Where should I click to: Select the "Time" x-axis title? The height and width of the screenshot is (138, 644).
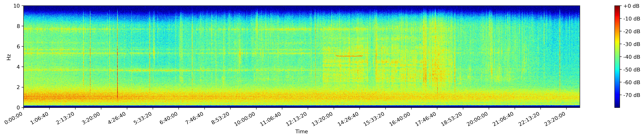pyautogui.click(x=301, y=132)
